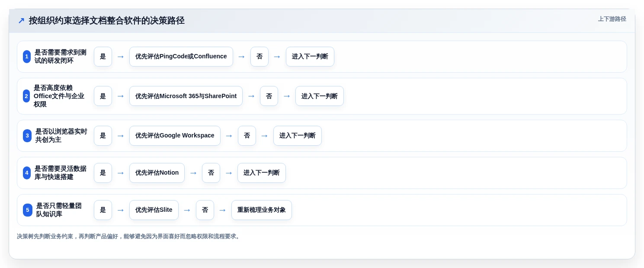
Task: Click 进入下一判断 in the 研发闭环 row
Action: 310,57
